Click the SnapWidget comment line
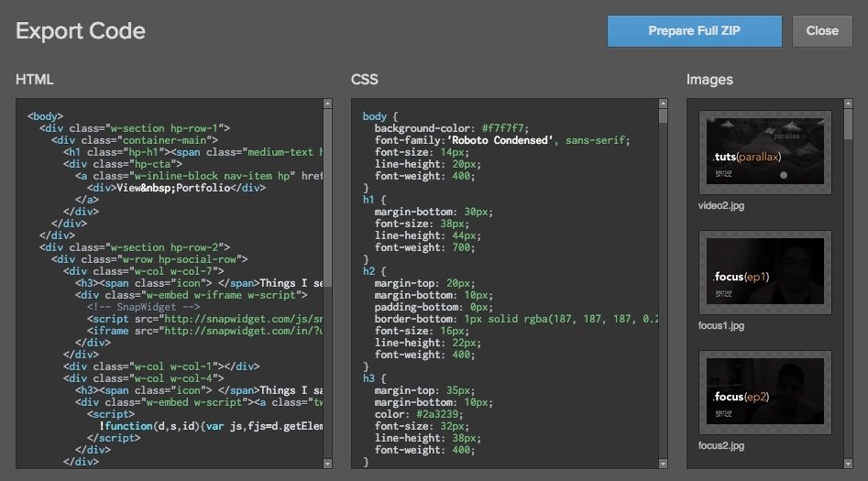 pyautogui.click(x=143, y=307)
